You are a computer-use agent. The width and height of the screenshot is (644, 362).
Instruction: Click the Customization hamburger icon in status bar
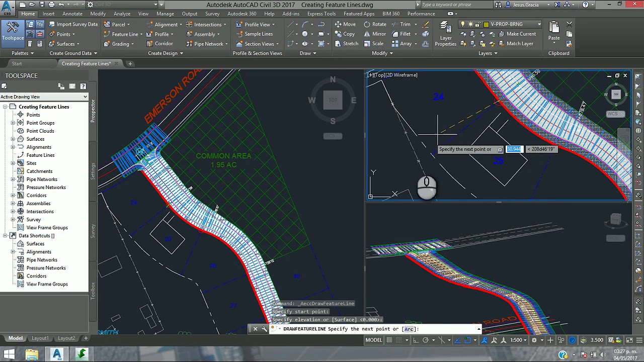pyautogui.click(x=638, y=340)
